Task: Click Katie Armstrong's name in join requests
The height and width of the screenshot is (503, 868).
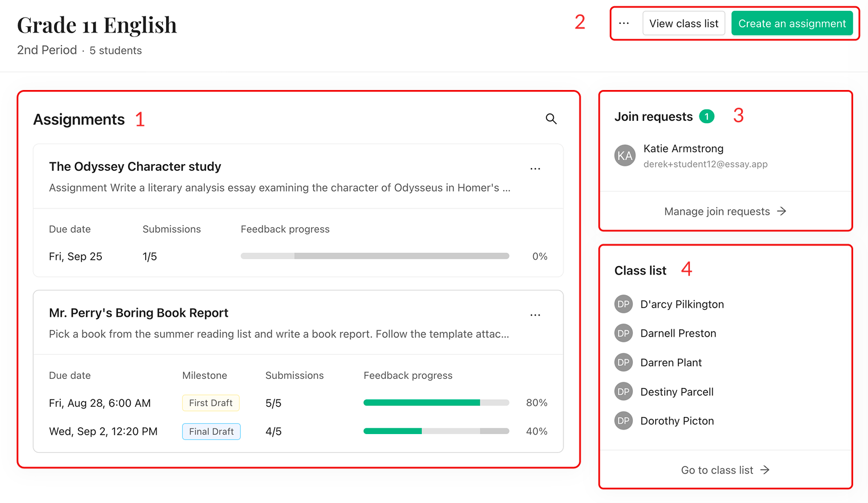Action: 684,149
